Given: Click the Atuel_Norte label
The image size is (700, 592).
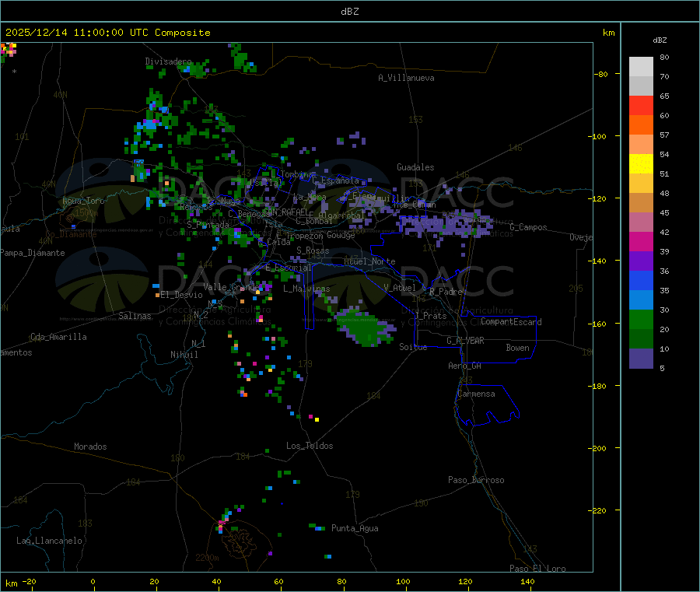Looking at the screenshot, I should [369, 261].
